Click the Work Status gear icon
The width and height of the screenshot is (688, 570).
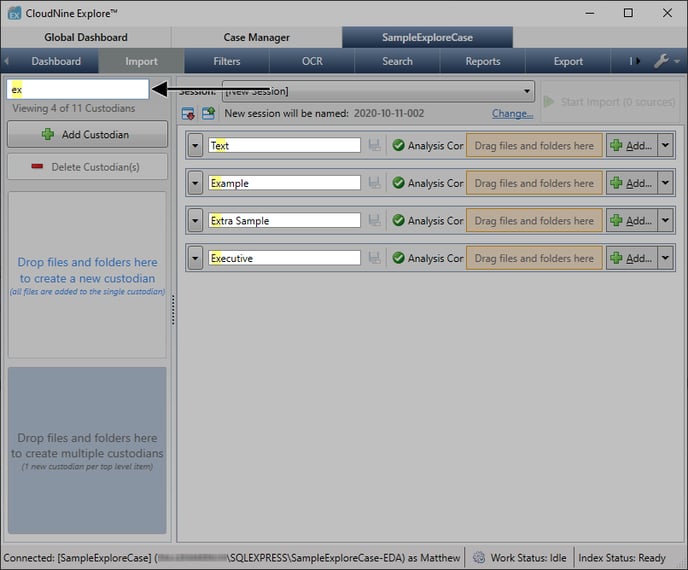point(479,558)
